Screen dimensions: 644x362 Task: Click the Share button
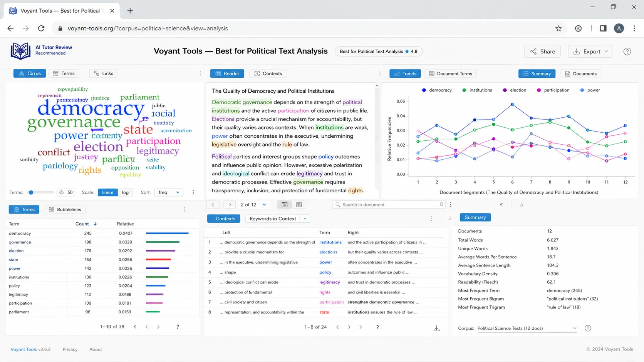pyautogui.click(x=542, y=52)
